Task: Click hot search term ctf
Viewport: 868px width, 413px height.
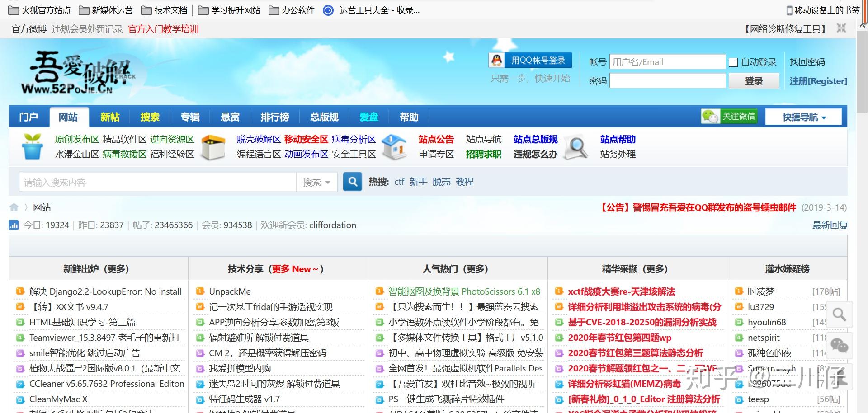Action: 399,182
